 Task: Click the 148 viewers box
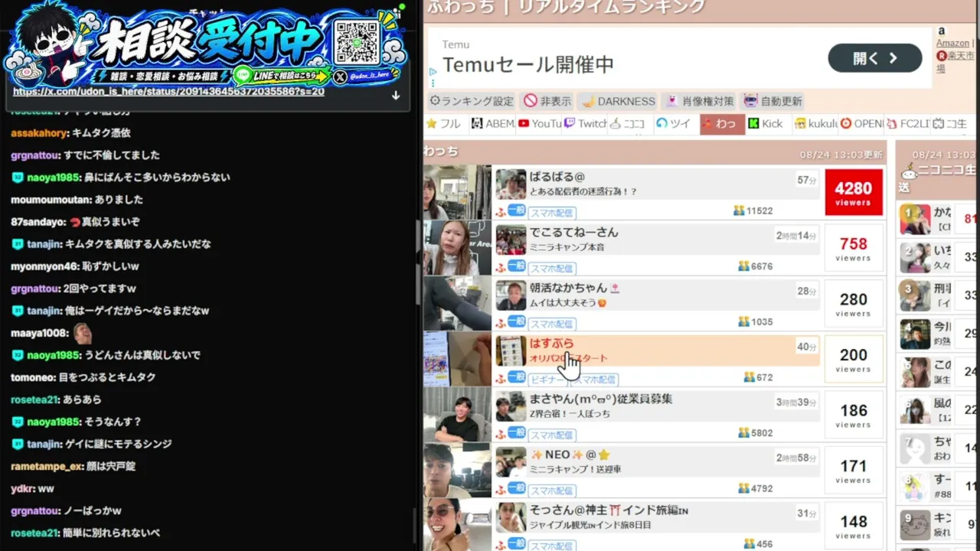854,526
